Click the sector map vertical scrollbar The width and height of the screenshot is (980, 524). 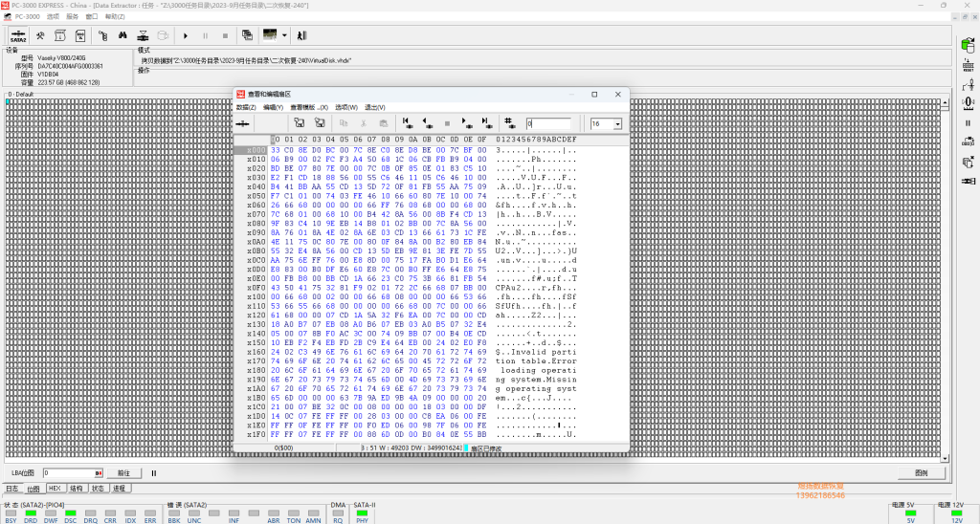coord(945,280)
